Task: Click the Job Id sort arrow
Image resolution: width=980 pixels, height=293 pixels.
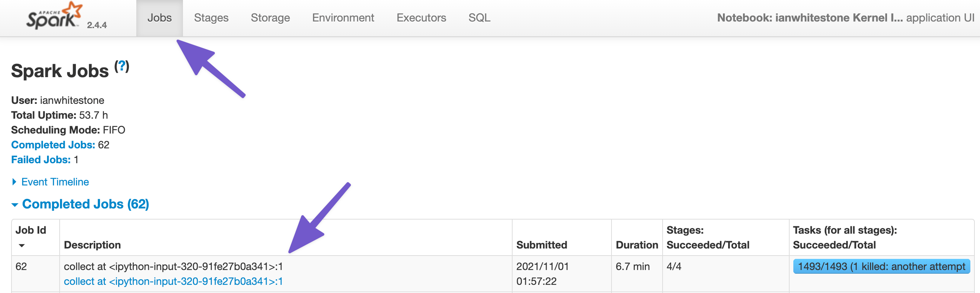Action: coord(22,246)
